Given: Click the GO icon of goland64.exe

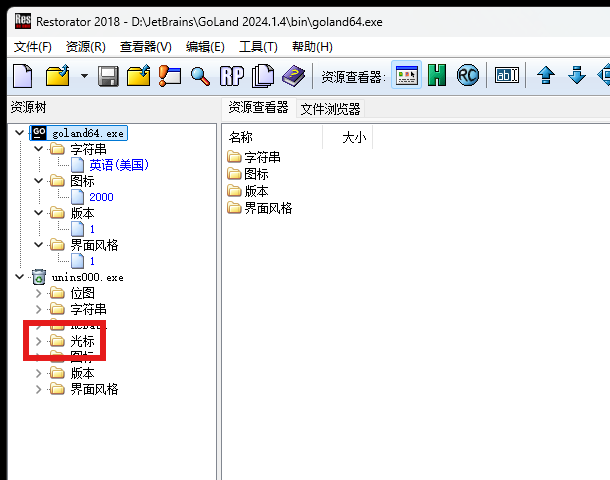Looking at the screenshot, I should point(39,133).
